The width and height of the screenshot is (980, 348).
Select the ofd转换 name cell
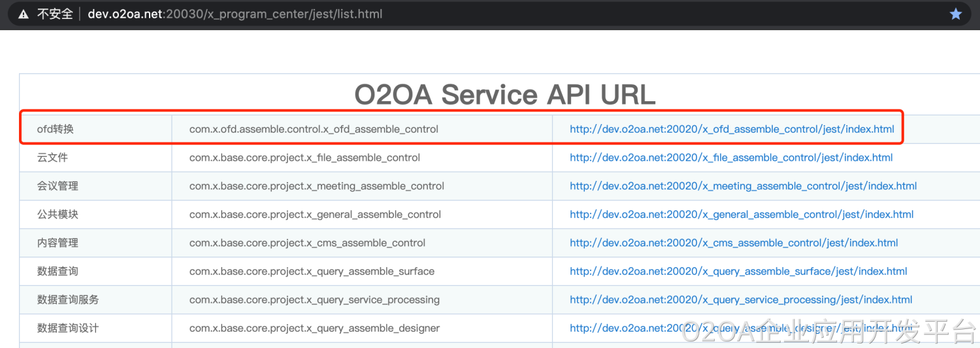[56, 129]
